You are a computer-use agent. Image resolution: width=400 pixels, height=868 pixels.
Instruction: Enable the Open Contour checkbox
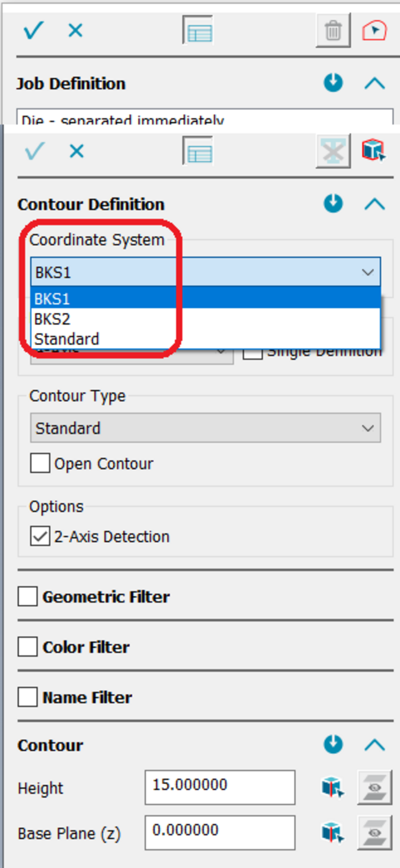(40, 464)
